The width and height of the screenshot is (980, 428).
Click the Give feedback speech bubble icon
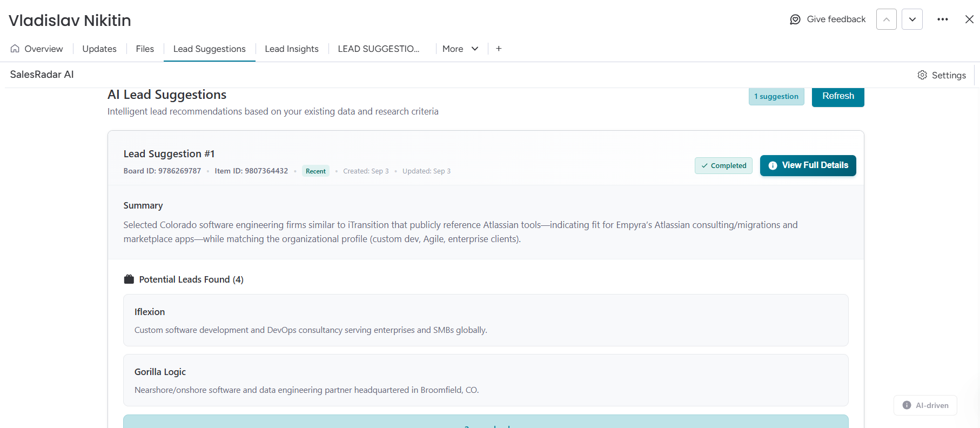click(795, 19)
